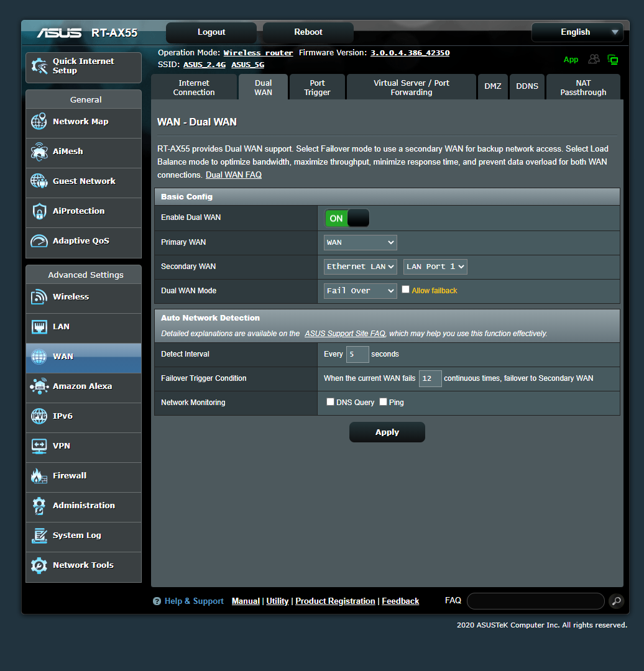Open the English language dropdown

[x=577, y=32]
